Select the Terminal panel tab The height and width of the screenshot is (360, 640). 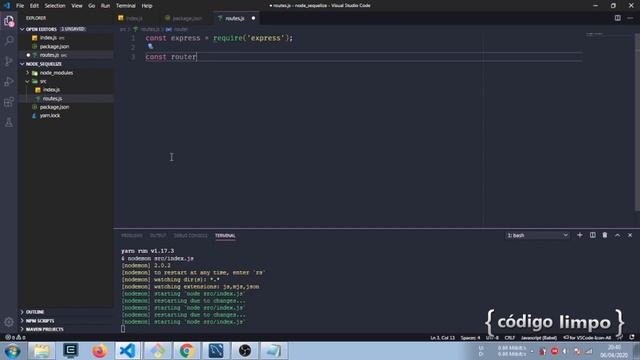coord(225,236)
